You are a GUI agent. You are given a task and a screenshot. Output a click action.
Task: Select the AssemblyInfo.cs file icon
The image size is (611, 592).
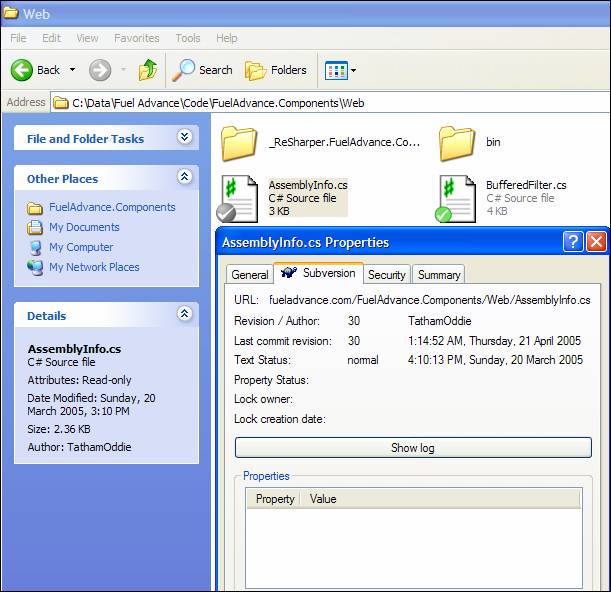(x=237, y=199)
